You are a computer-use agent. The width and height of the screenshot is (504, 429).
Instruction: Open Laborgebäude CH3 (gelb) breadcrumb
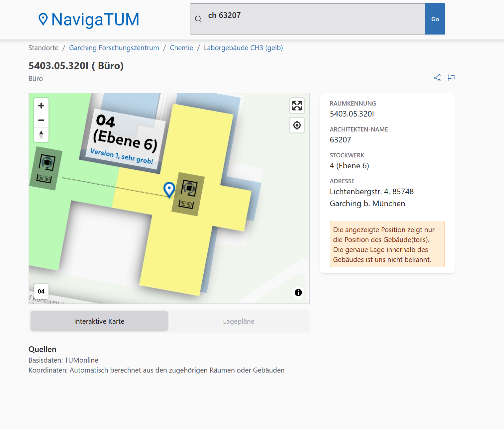coord(243,48)
